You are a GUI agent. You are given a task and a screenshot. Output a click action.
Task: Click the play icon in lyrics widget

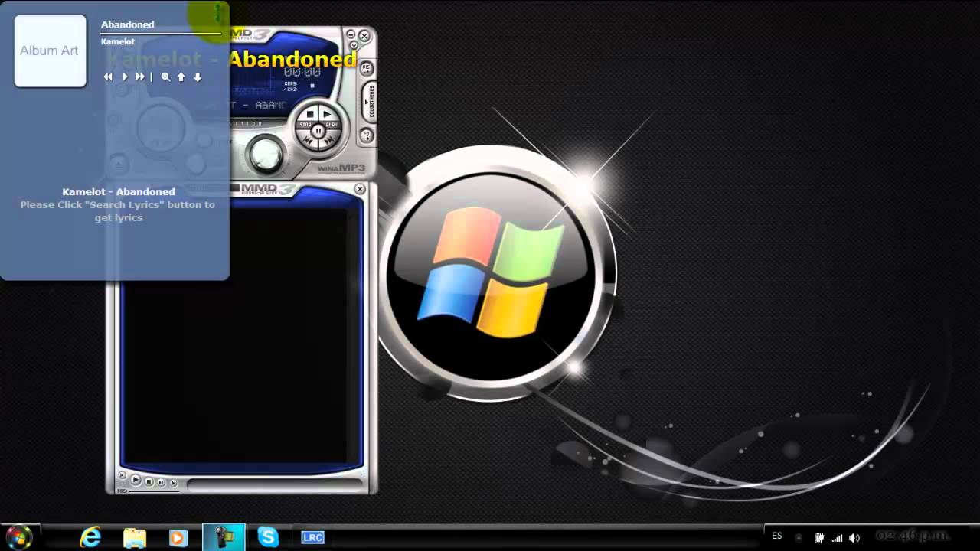[x=125, y=77]
